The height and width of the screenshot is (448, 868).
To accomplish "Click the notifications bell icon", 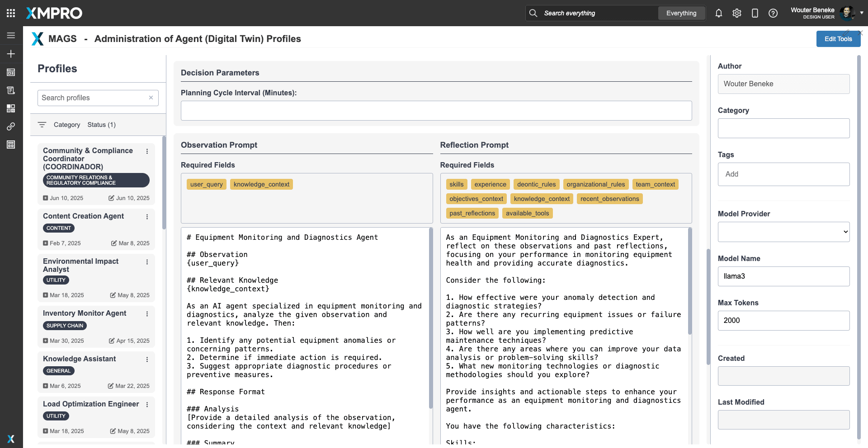I will [718, 13].
